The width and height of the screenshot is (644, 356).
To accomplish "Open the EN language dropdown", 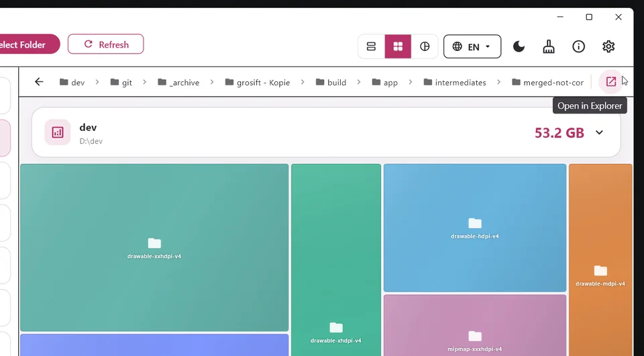I will pos(472,46).
